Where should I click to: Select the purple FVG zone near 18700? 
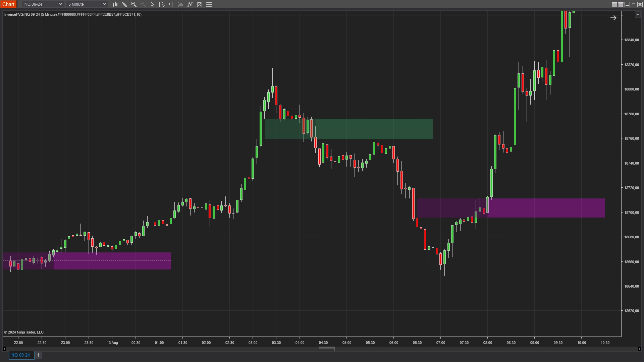coord(511,208)
